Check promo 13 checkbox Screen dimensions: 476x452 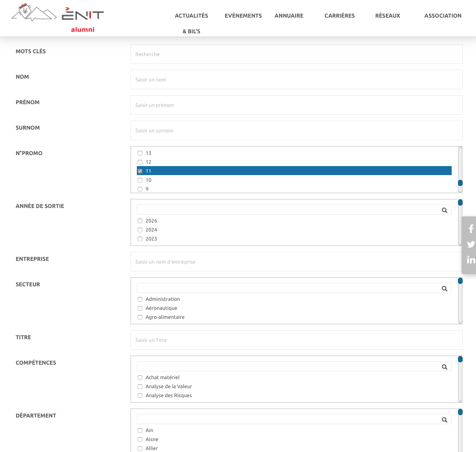click(x=140, y=153)
